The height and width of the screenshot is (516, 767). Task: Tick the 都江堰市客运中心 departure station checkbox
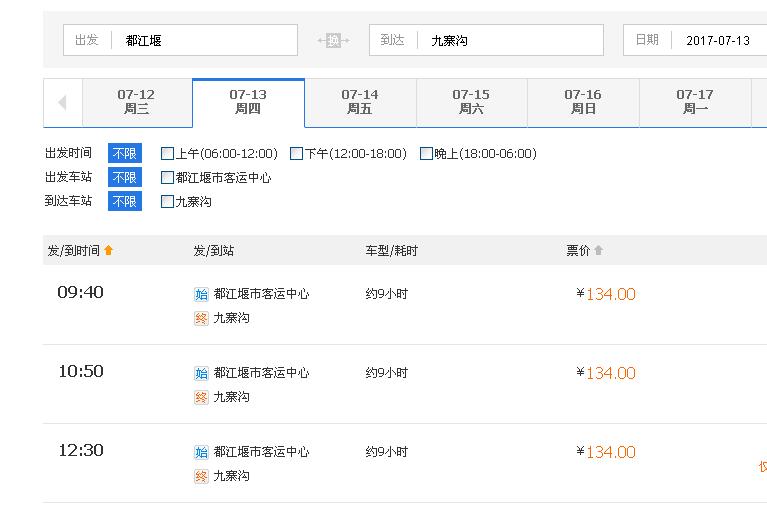click(168, 178)
